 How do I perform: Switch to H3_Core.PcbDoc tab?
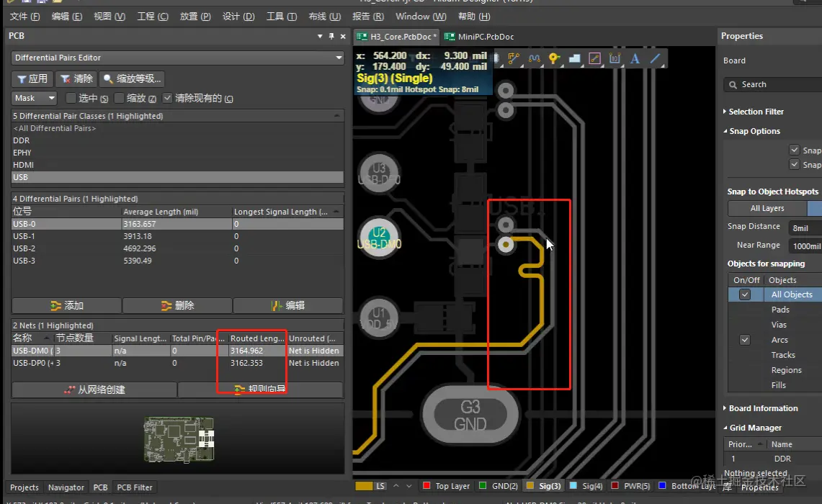[397, 37]
